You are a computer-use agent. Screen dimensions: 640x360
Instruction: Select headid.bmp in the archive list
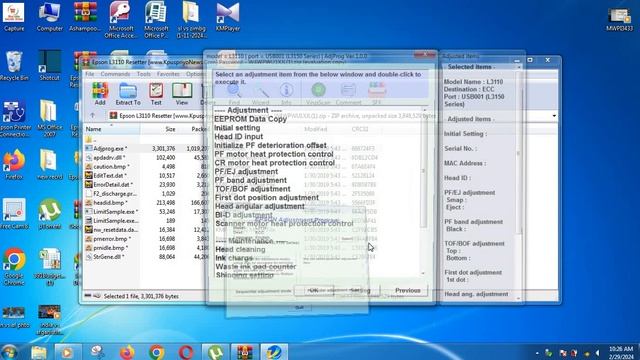coord(110,202)
